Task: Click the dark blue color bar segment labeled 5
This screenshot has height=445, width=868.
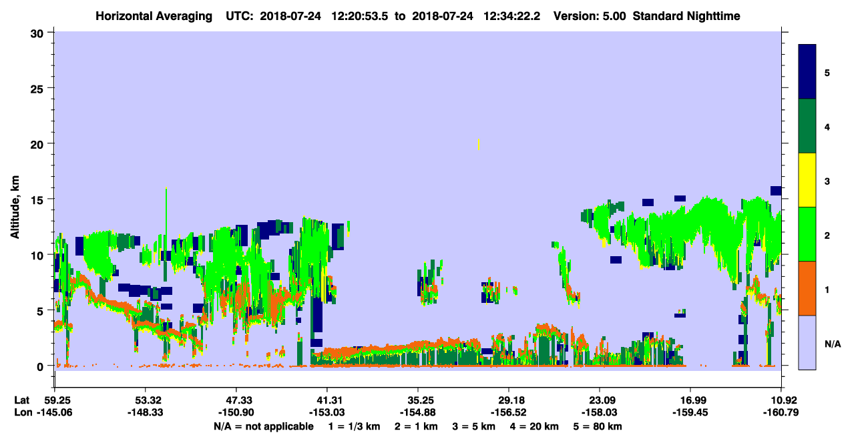Action: 807,71
